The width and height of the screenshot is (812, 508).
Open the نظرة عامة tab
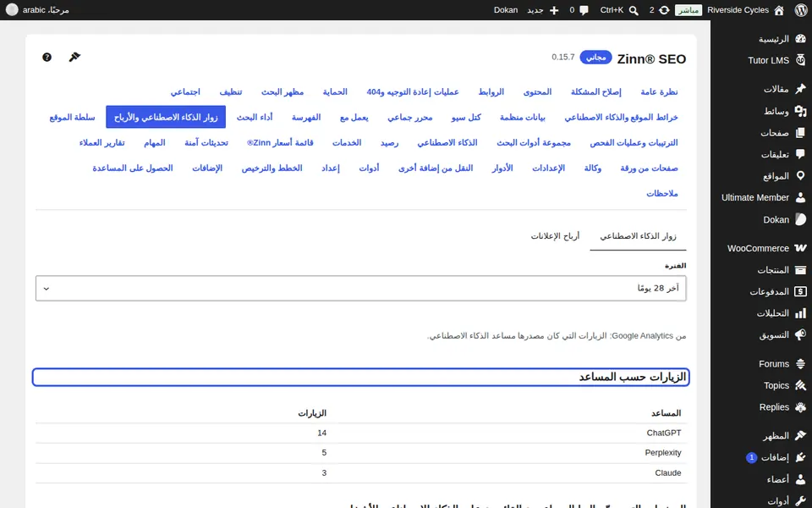(659, 91)
